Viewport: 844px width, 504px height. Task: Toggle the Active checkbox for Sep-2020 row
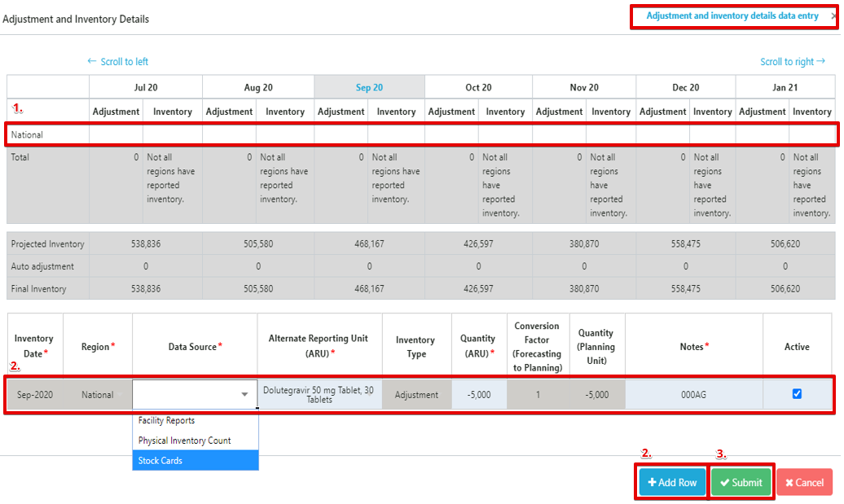797,394
